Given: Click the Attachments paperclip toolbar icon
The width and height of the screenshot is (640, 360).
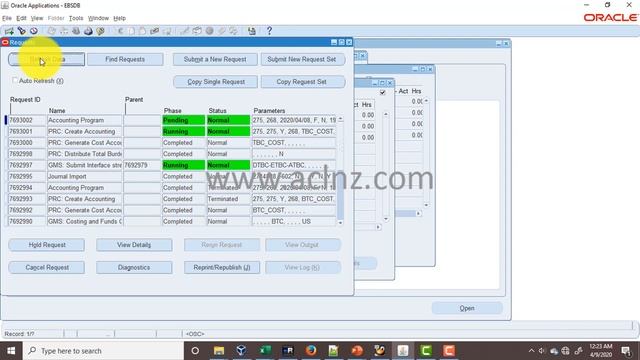Looking at the screenshot, I should [222, 31].
